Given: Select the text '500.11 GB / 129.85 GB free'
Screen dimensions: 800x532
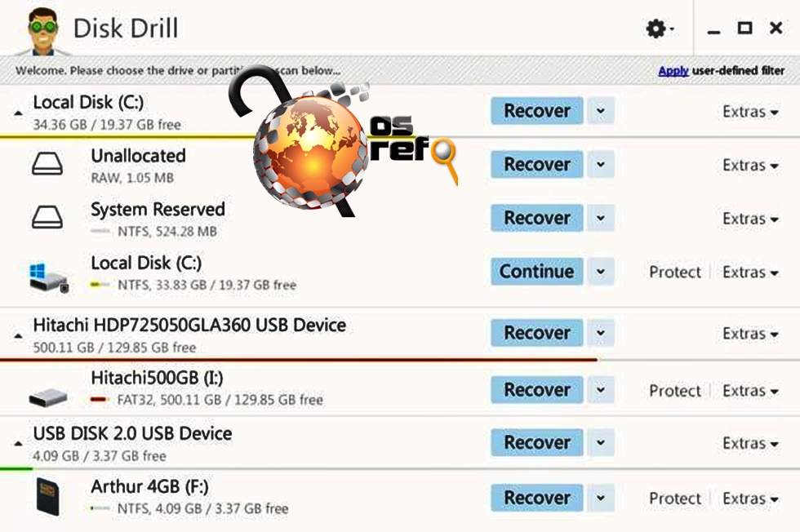Looking at the screenshot, I should (114, 348).
